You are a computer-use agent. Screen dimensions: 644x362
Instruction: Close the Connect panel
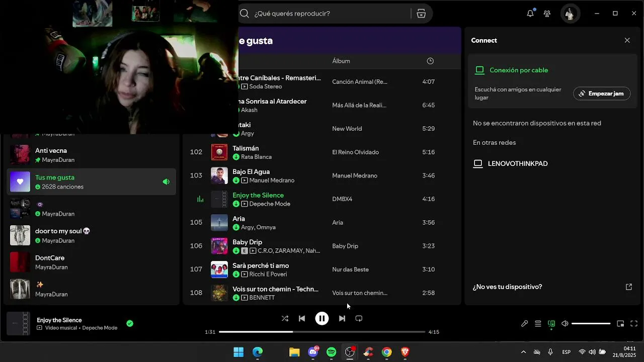627,40
